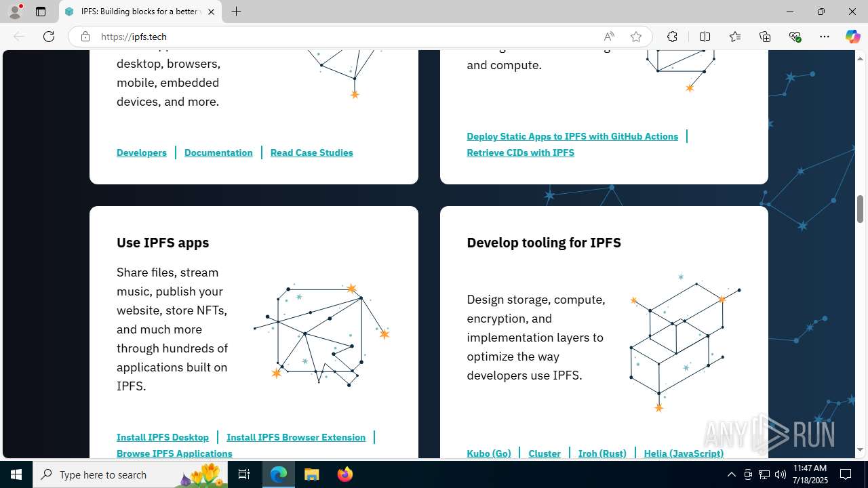Viewport: 868px width, 488px height.
Task: Open Task View on taskbar
Action: click(245, 474)
